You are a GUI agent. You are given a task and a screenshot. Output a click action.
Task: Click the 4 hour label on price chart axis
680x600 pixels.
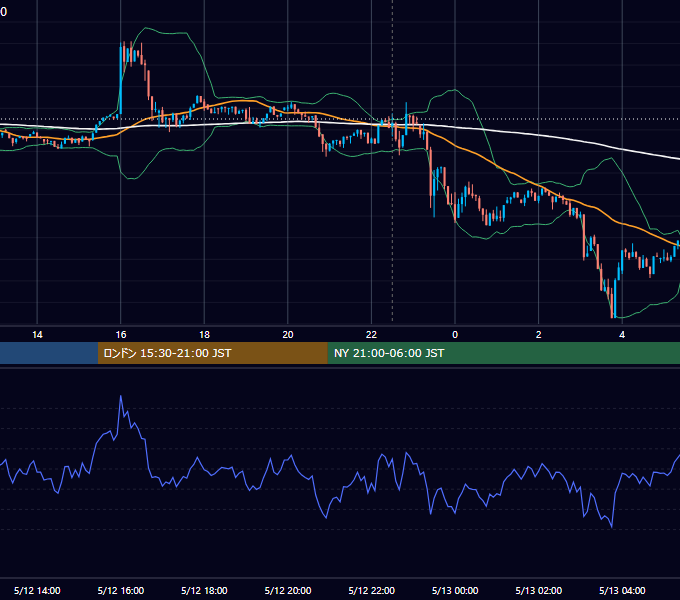[622, 335]
